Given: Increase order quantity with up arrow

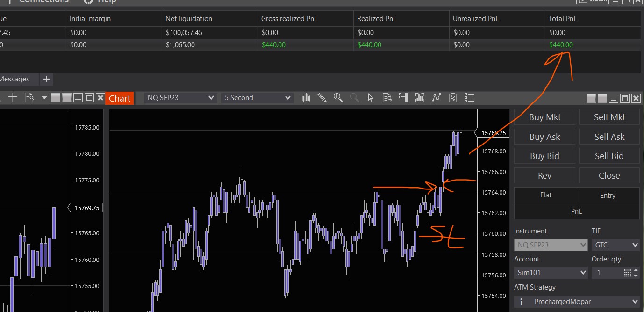Looking at the screenshot, I should click(636, 270).
